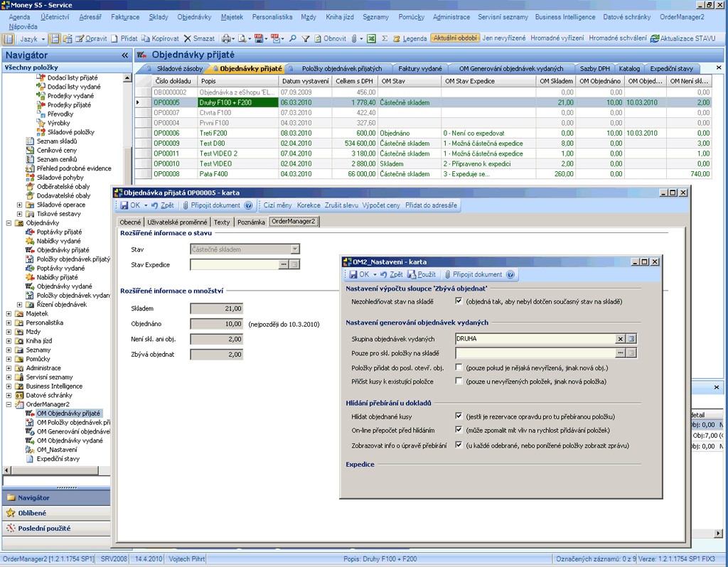Click the filter funnel icon
This screenshot has width=728, height=567.
click(x=306, y=38)
